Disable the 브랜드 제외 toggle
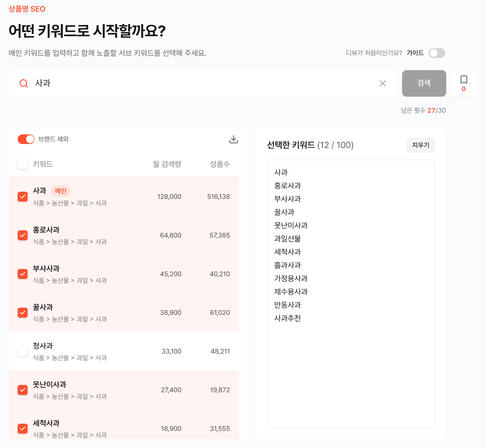 [x=26, y=139]
